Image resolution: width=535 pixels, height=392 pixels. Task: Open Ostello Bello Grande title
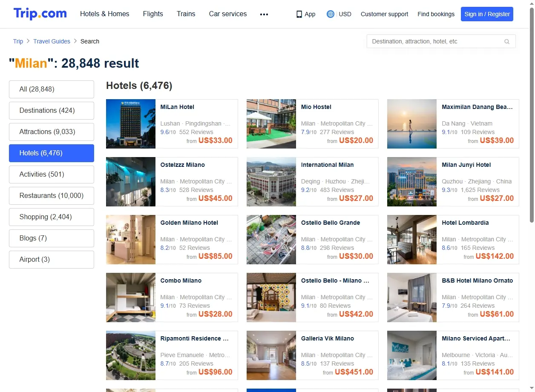pyautogui.click(x=331, y=223)
